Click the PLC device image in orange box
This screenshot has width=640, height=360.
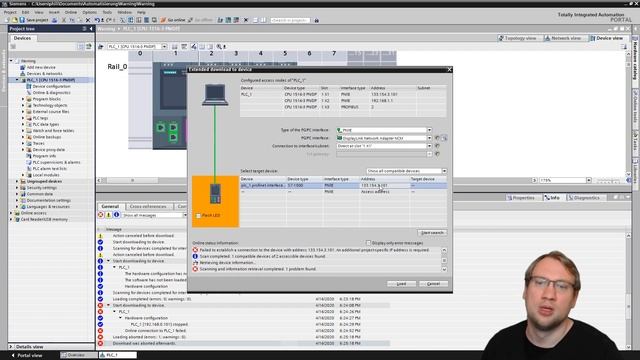pos(216,193)
